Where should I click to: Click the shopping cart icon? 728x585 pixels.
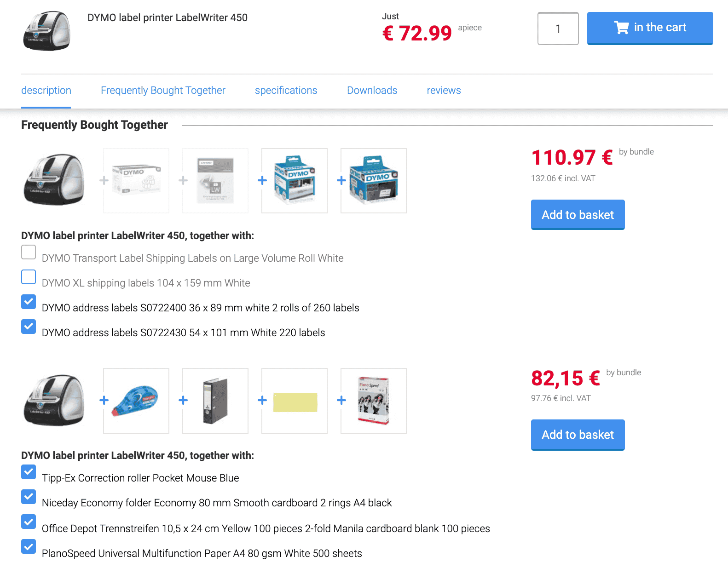tap(621, 28)
